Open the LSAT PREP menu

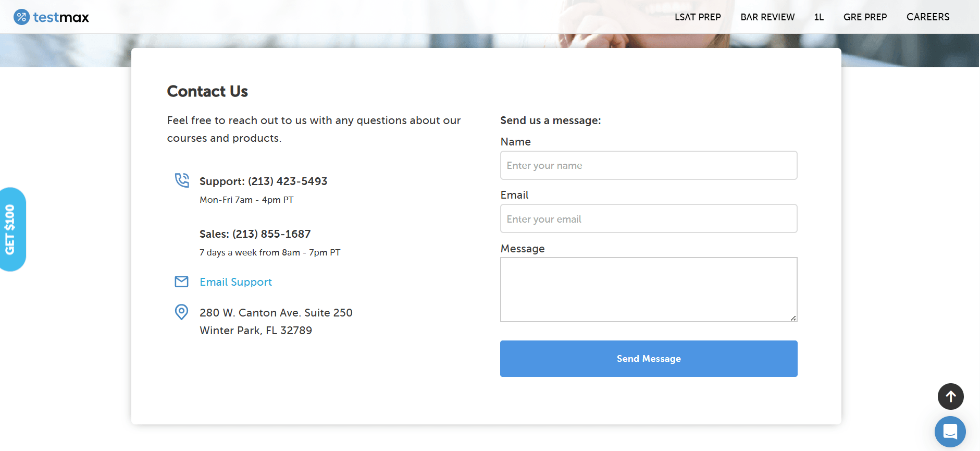pos(698,17)
